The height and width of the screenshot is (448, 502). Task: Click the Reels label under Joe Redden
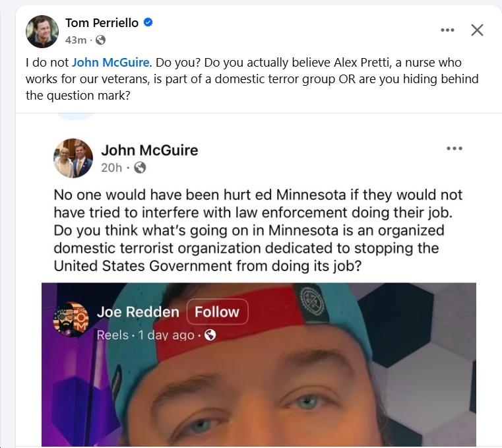pyautogui.click(x=112, y=335)
